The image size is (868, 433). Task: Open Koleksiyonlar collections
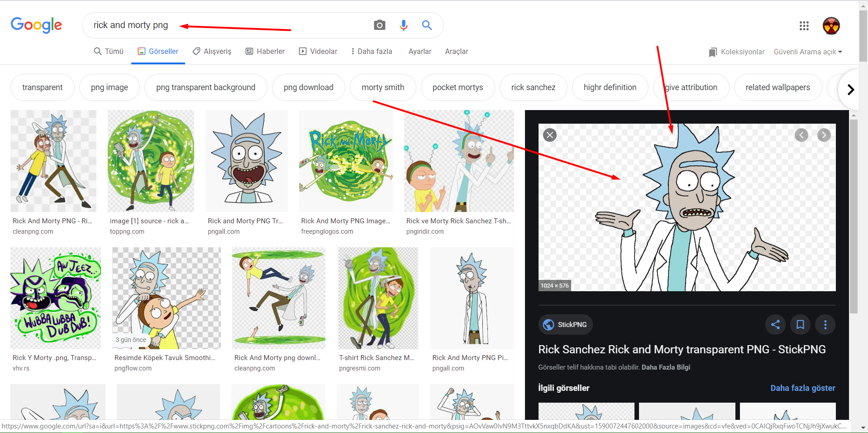(x=737, y=52)
